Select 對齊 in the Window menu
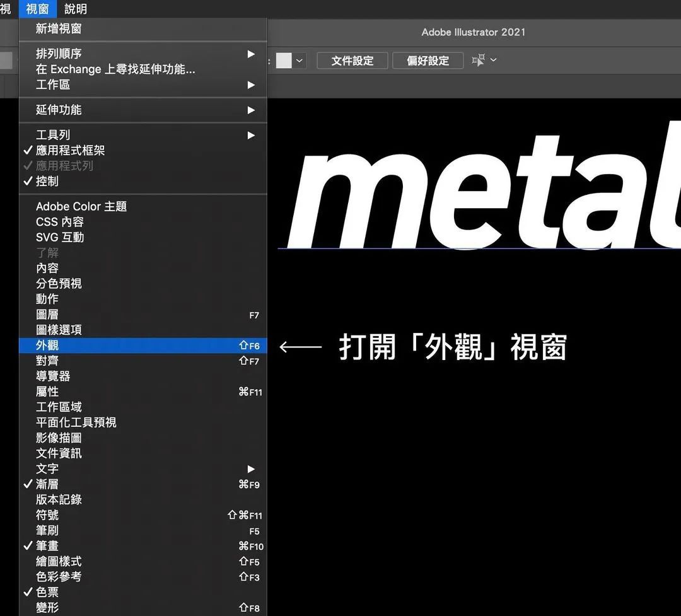This screenshot has width=681, height=616. pyautogui.click(x=47, y=361)
